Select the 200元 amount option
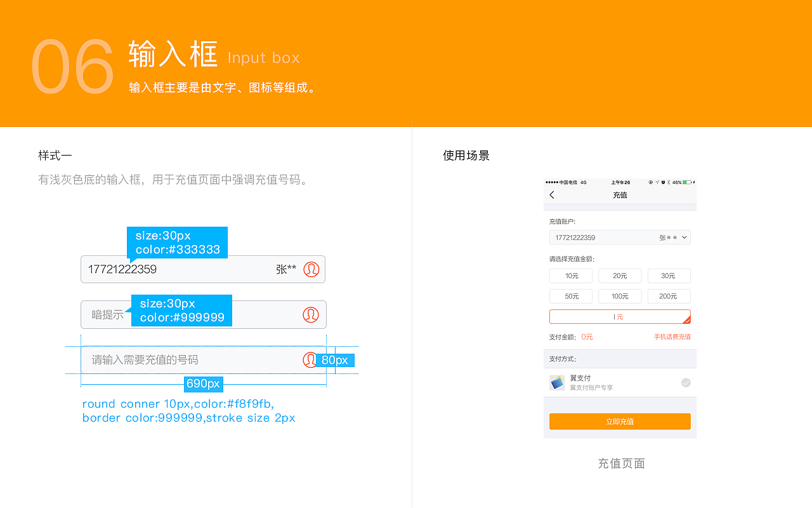 [669, 296]
